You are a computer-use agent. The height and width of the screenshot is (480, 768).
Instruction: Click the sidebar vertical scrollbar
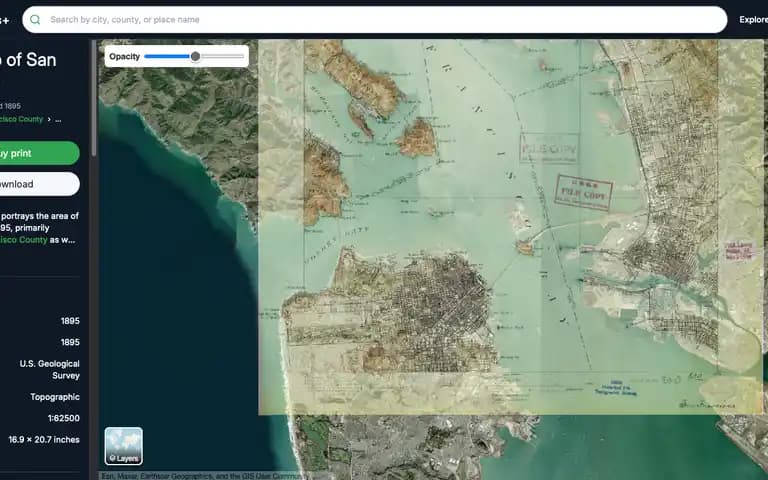[x=94, y=98]
